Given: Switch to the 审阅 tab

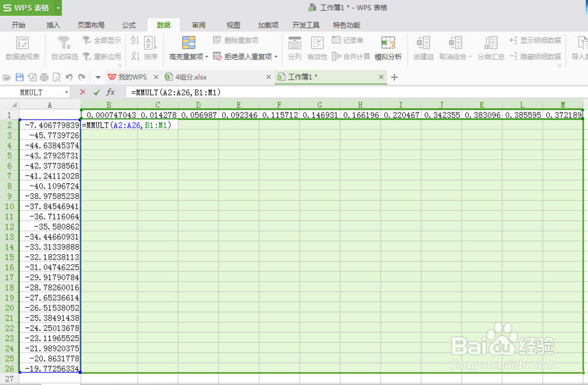Looking at the screenshot, I should [x=198, y=25].
